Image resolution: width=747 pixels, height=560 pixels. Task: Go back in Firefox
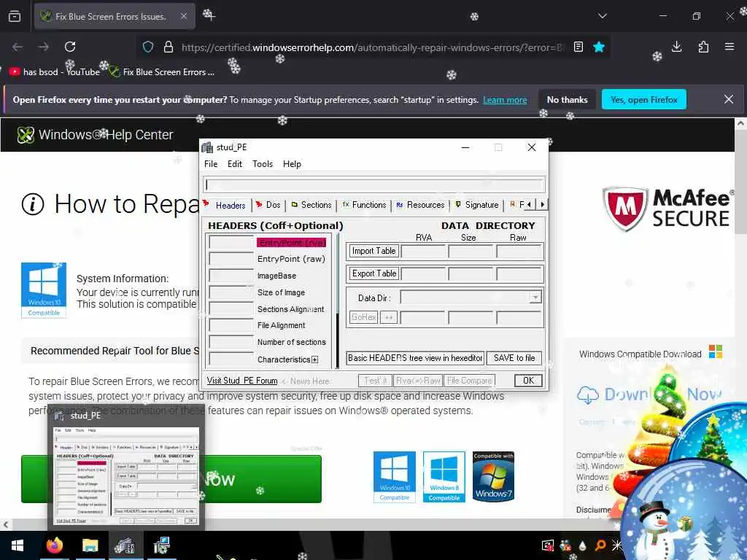[x=18, y=47]
